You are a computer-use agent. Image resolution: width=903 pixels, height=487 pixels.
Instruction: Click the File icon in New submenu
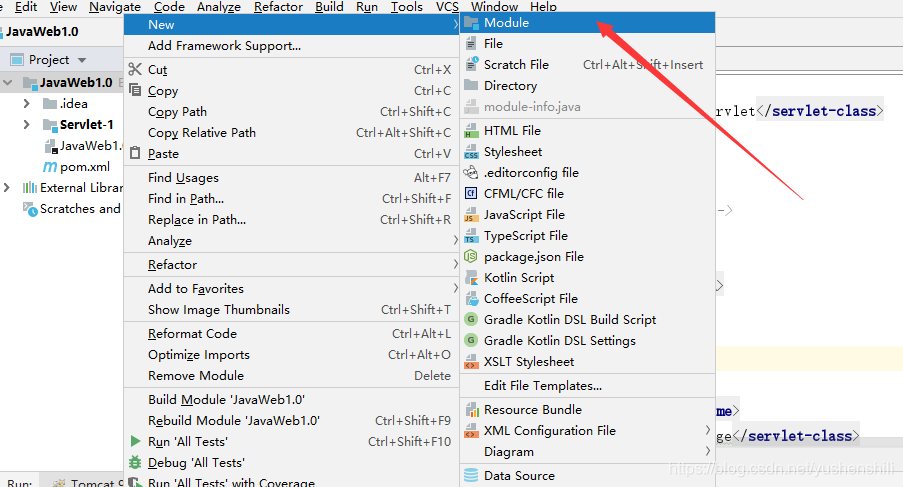[471, 44]
